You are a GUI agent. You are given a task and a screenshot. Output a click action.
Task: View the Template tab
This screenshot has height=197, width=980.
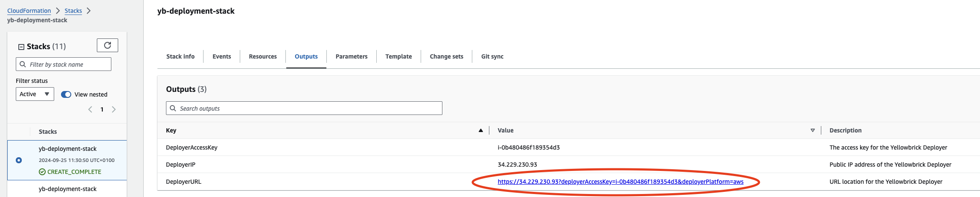[398, 56]
